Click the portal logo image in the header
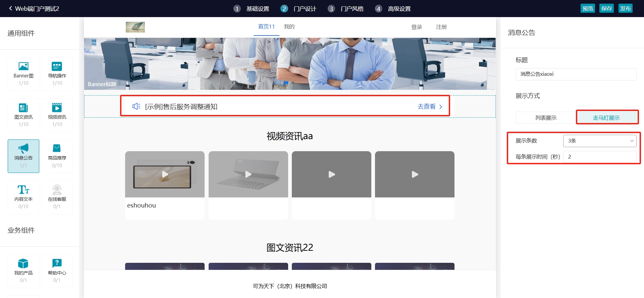Screen dimensions: 644x298 point(135,27)
